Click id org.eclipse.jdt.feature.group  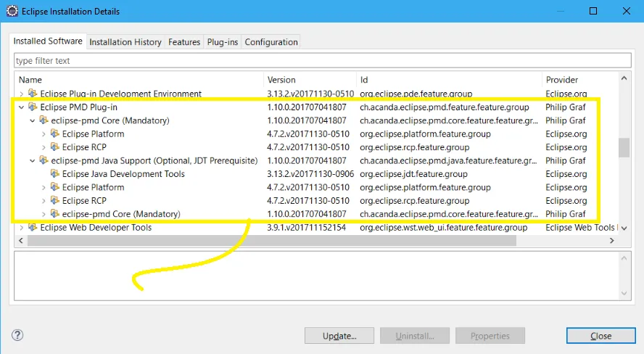413,174
